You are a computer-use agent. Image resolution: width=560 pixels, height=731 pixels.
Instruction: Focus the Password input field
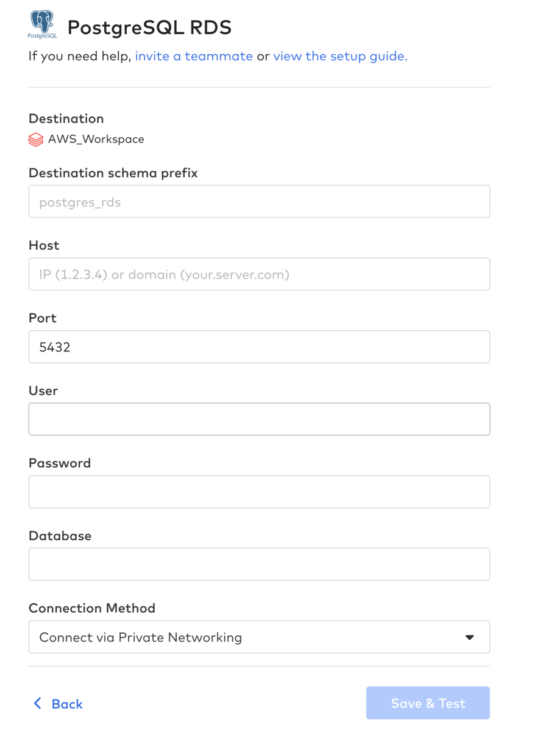tap(259, 492)
